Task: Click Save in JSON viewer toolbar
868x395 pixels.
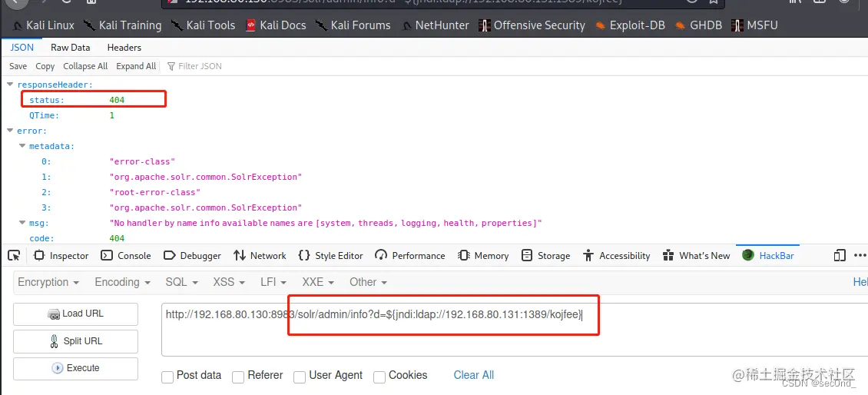Action: click(18, 66)
